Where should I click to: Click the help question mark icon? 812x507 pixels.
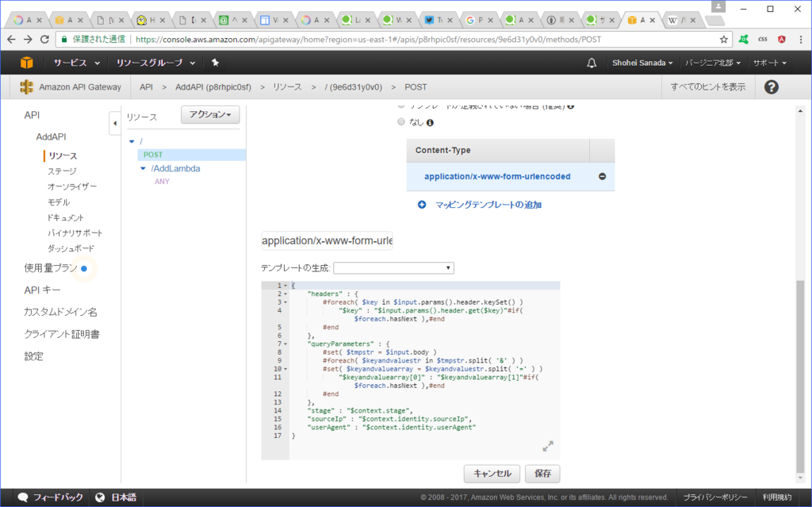coord(771,87)
